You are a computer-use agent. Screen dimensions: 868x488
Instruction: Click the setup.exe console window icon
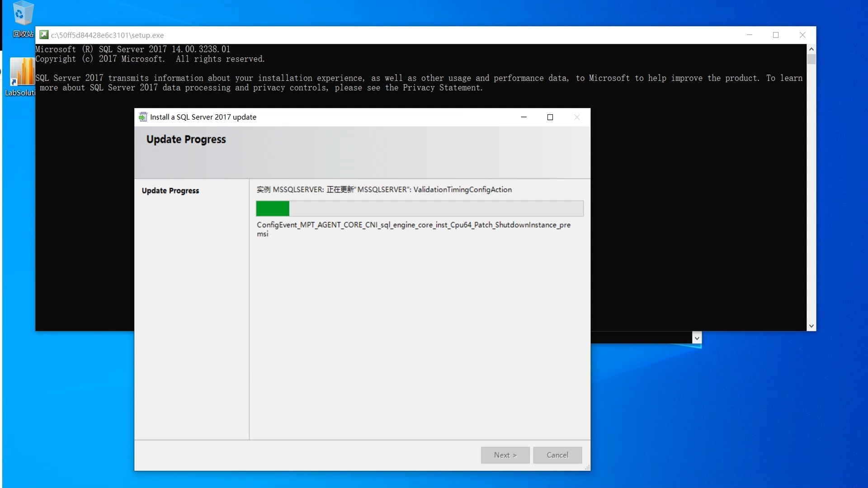(x=44, y=35)
